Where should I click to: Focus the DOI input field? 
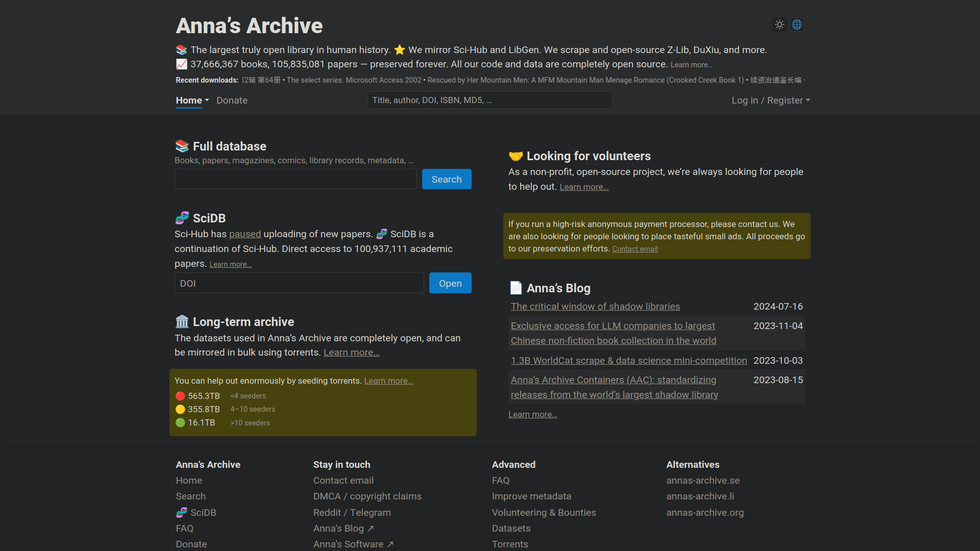click(x=299, y=283)
